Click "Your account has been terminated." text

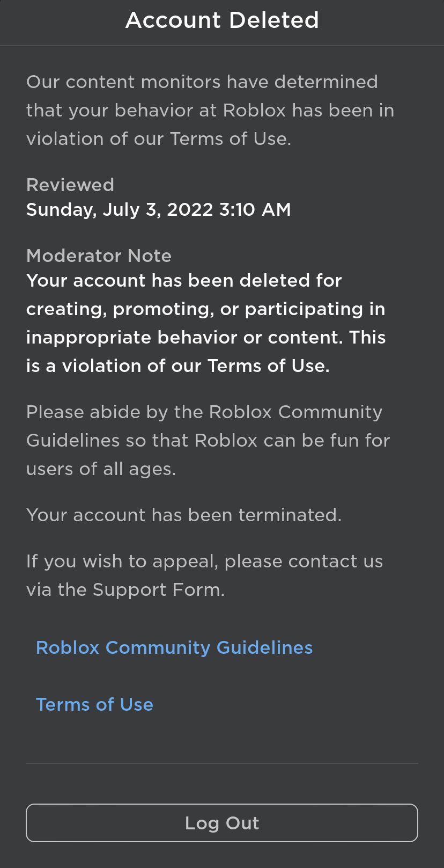184,515
